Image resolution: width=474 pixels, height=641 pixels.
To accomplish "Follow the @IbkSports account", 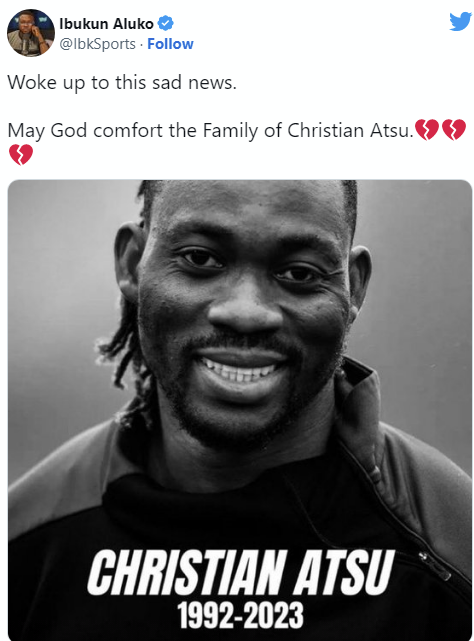I will click(170, 44).
